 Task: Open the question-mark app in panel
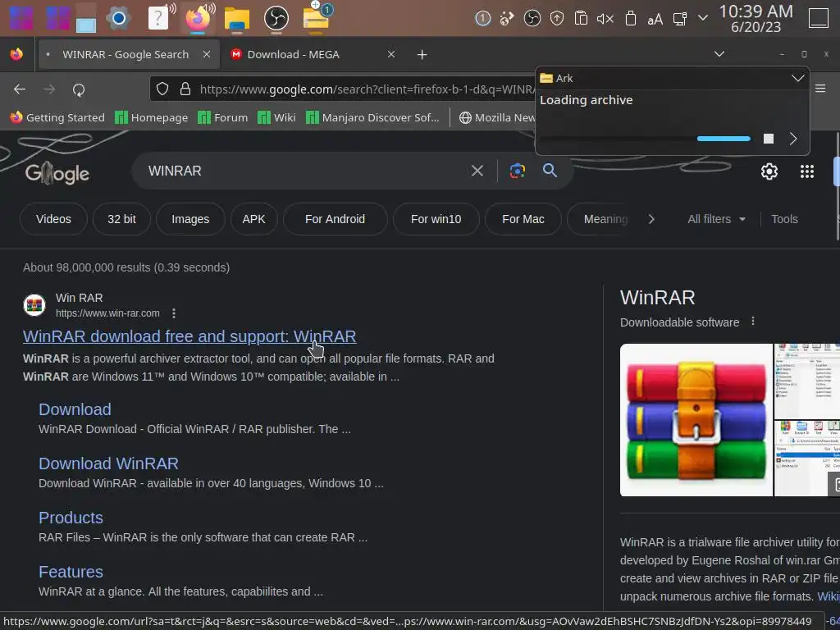[x=158, y=18]
